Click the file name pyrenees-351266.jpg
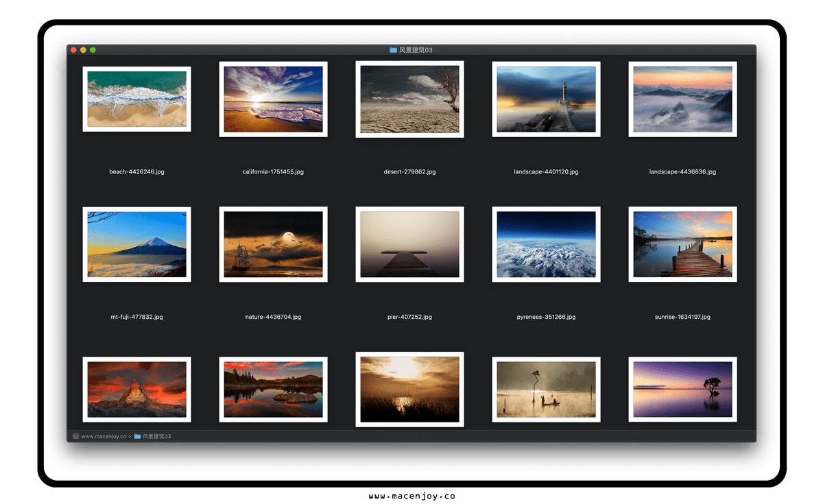 click(546, 317)
